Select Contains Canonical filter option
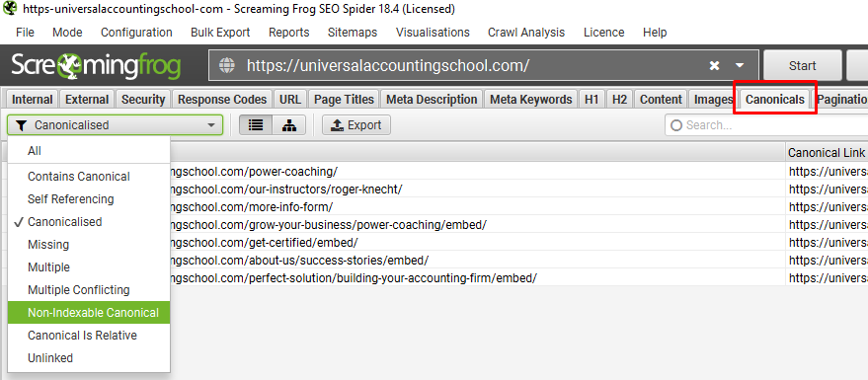Viewport: 868px width, 380px height. click(x=89, y=177)
